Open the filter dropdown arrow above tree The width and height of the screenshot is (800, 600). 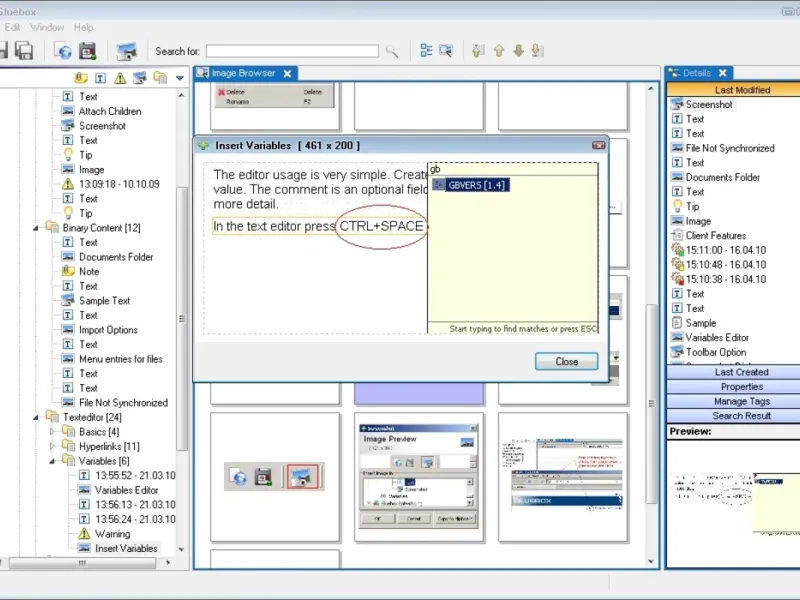tap(180, 78)
